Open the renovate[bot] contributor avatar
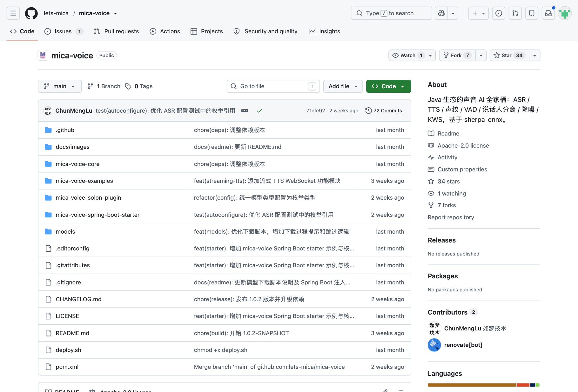Viewport: 578px width, 392px height. (x=434, y=345)
